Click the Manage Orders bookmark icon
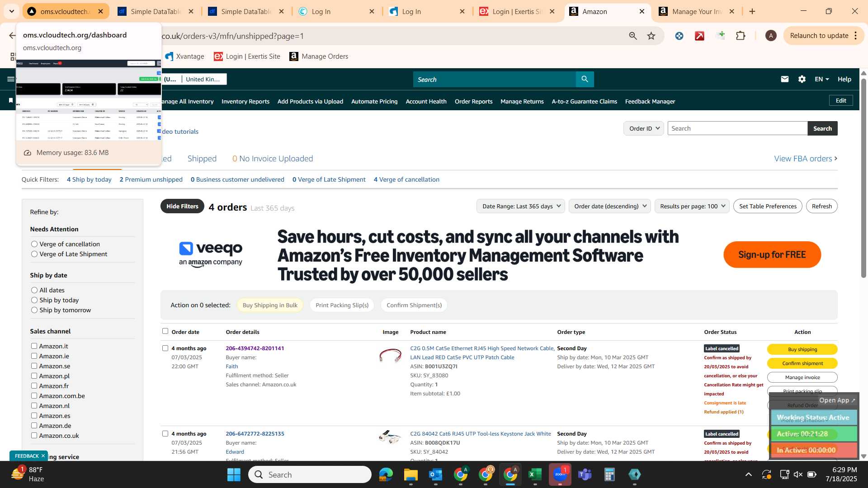Screen dimensions: 868x488 click(294, 56)
